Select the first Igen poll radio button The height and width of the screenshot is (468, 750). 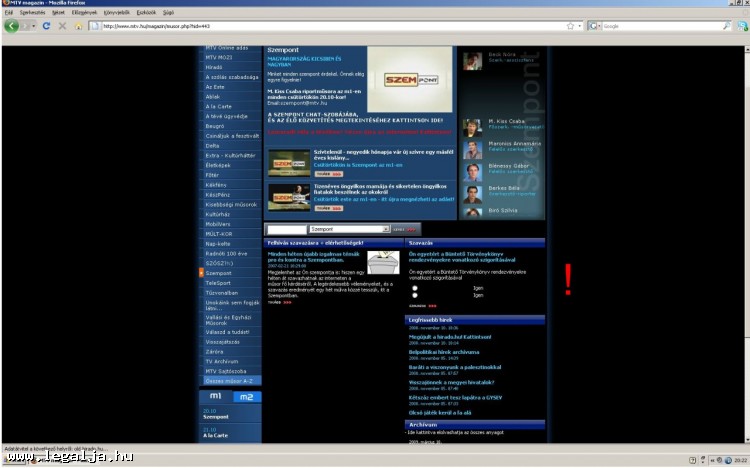415,287
